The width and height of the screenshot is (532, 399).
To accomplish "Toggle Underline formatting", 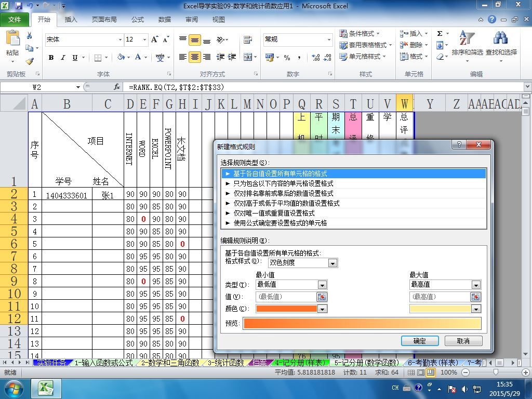I will (75, 57).
